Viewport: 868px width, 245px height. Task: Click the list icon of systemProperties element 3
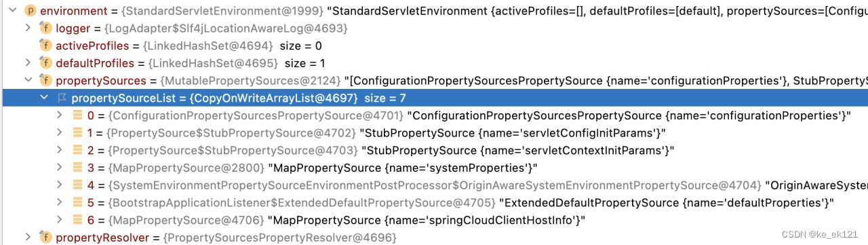[x=79, y=168]
